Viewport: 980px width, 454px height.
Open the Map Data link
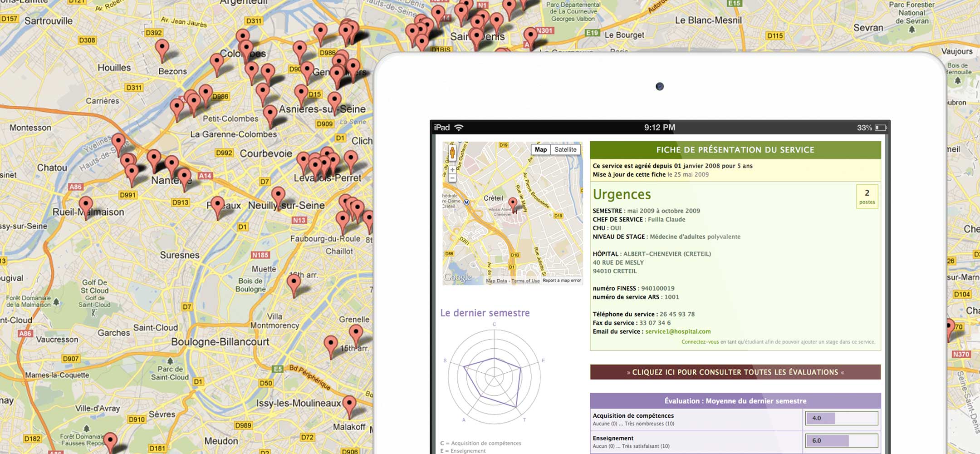pos(496,281)
